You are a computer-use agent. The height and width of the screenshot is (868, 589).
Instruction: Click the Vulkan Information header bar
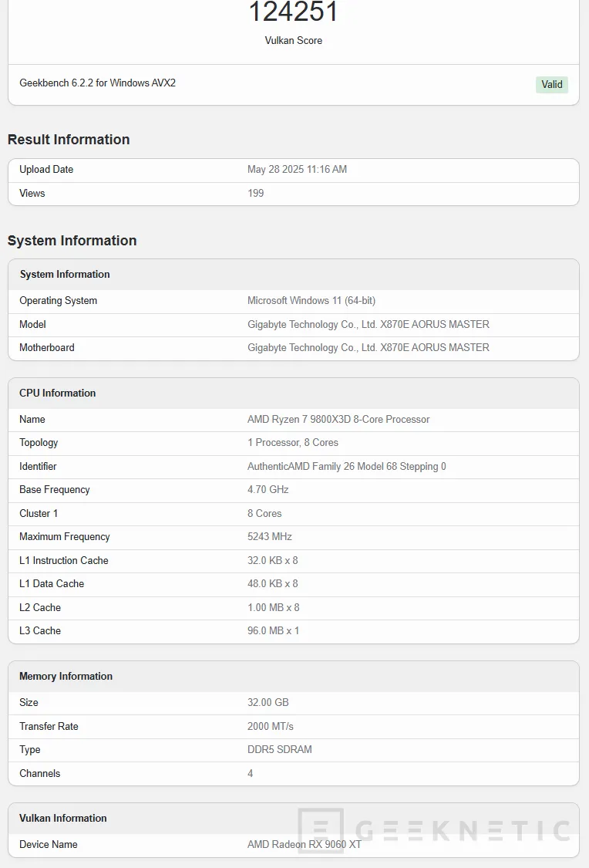click(x=62, y=818)
